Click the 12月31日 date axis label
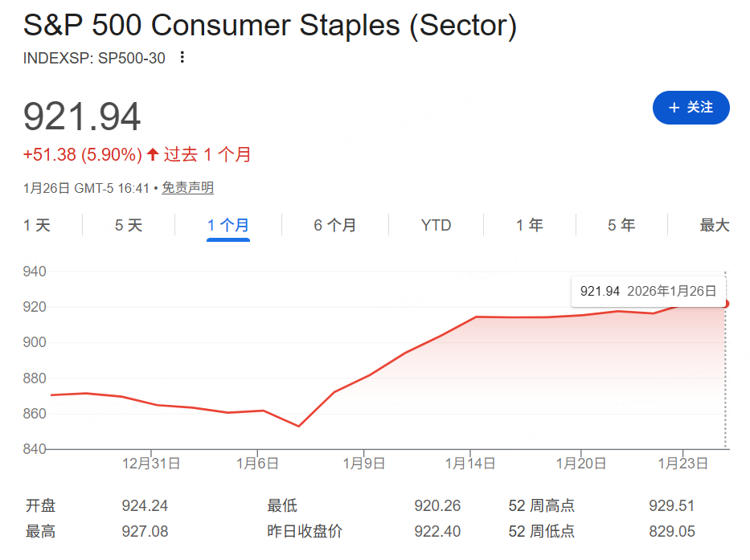750x560 pixels. pos(151,464)
